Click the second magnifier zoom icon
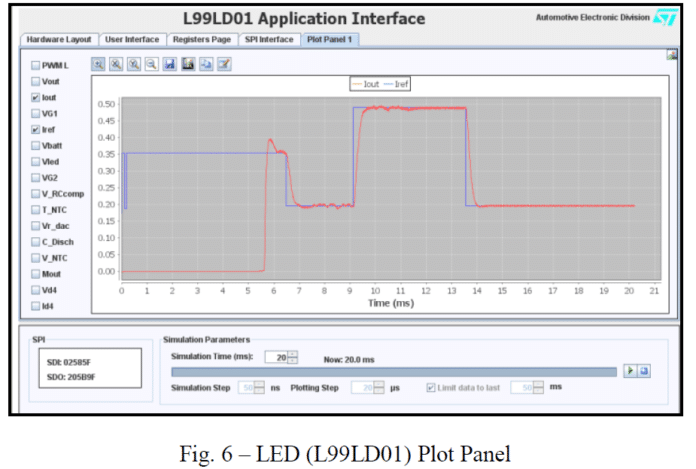 [116, 64]
